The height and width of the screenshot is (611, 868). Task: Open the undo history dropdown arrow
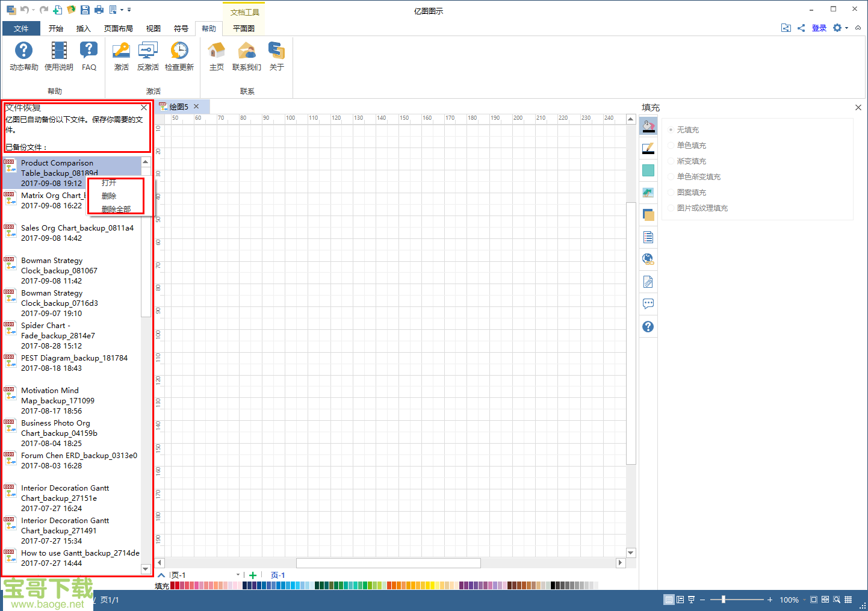pyautogui.click(x=33, y=10)
